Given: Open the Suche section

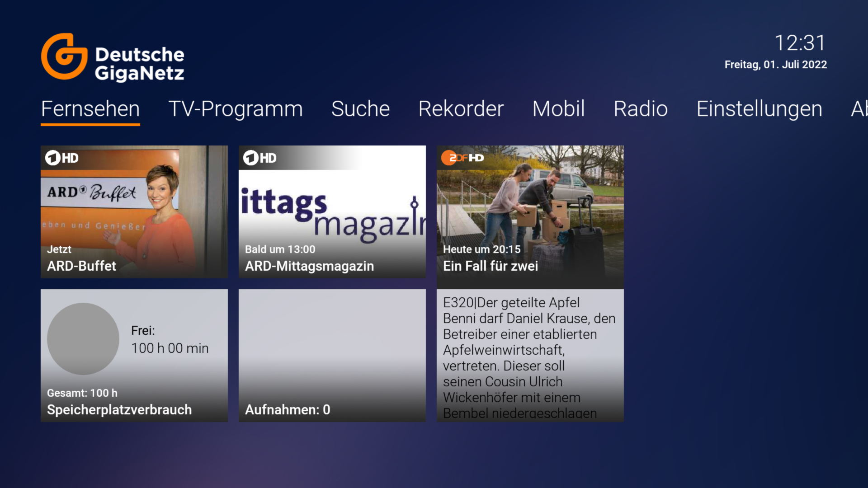Looking at the screenshot, I should 360,108.
